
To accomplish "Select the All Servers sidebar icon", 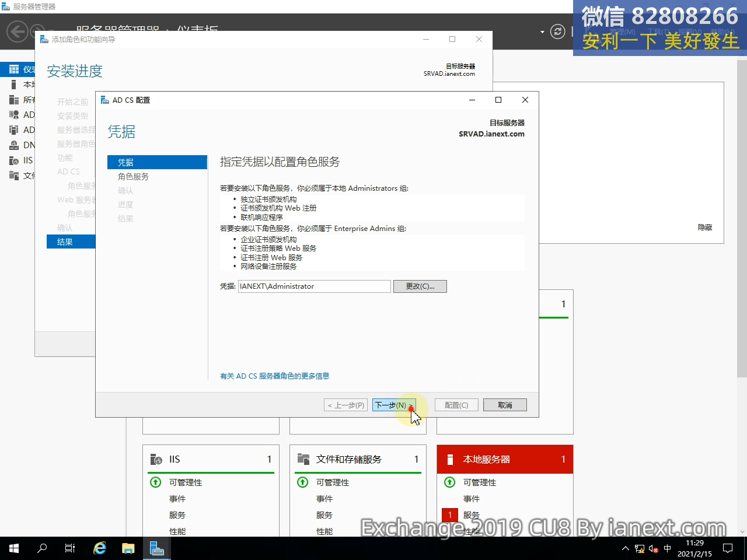I will click(x=14, y=100).
